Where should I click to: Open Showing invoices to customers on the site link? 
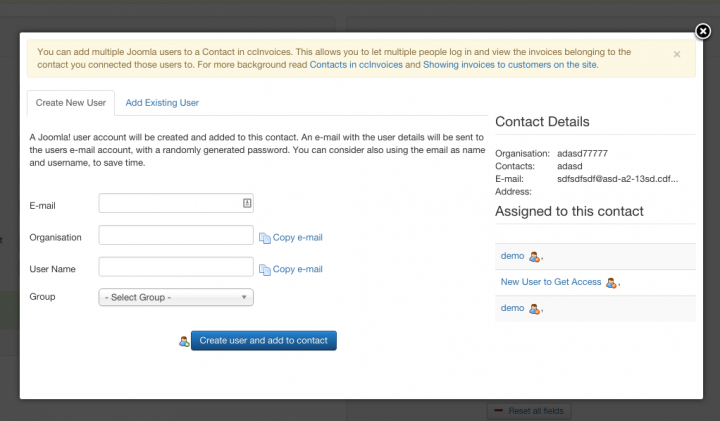[x=510, y=65]
